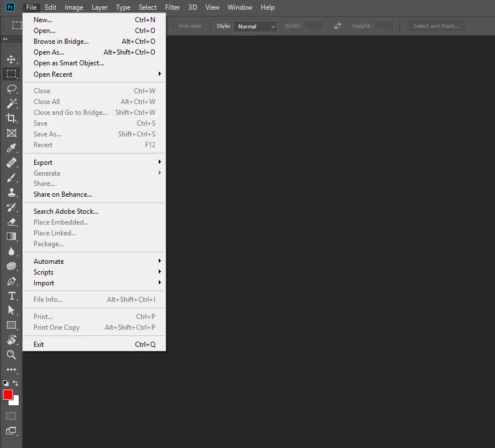Select the Zoom tool
The width and height of the screenshot is (495, 448).
tap(11, 355)
